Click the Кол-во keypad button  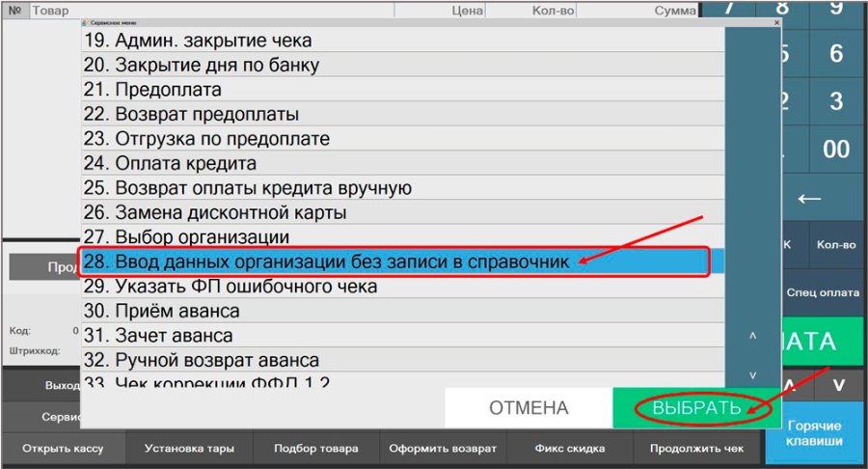pos(836,245)
